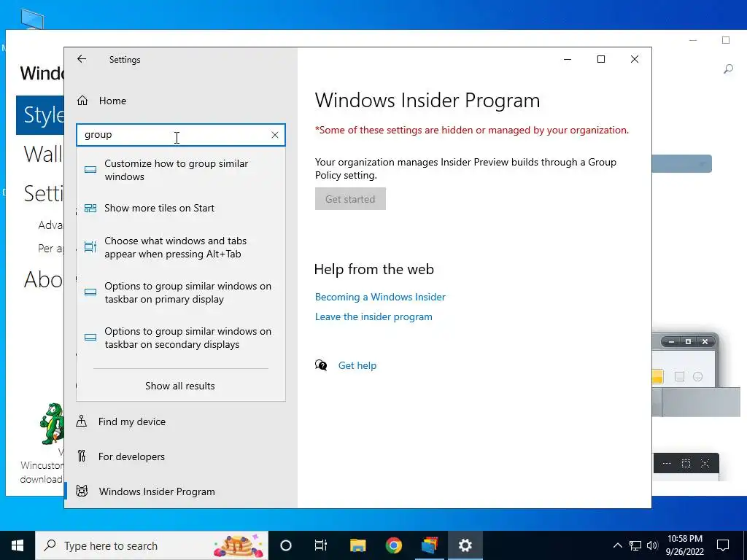The width and height of the screenshot is (747, 560).
Task: Select 'Show more tiles on Start' result
Action: (181, 208)
